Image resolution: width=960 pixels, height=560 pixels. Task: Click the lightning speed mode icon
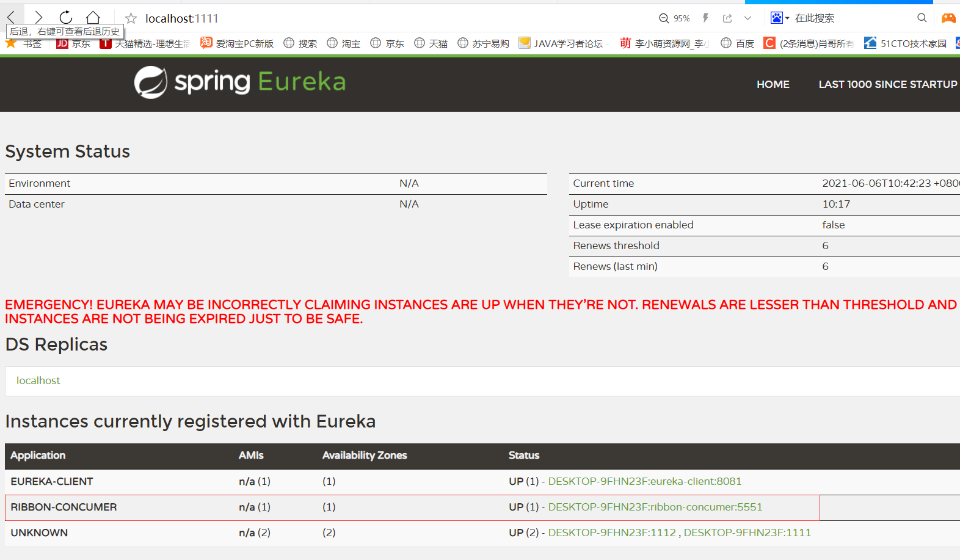pyautogui.click(x=705, y=18)
